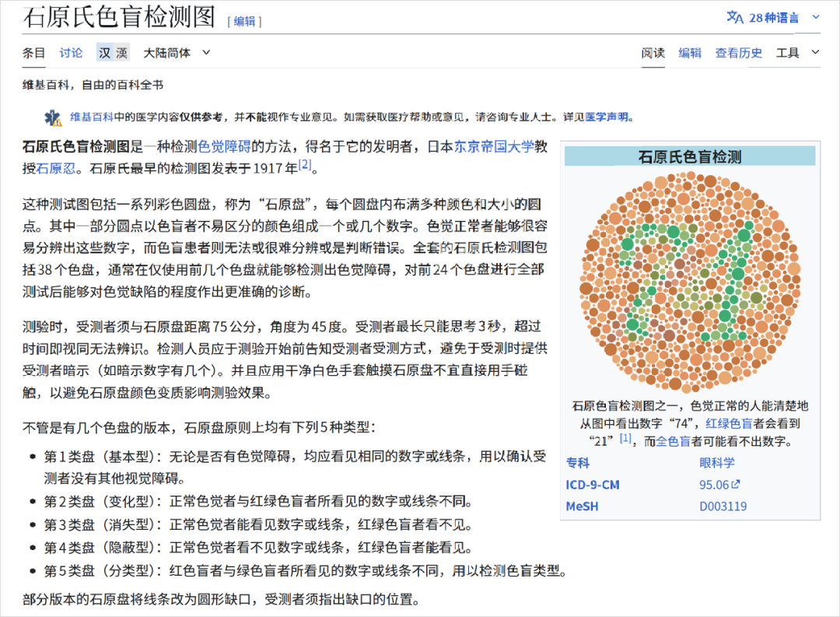Open the D003119 MeSH link
The image size is (840, 617).
point(723,507)
